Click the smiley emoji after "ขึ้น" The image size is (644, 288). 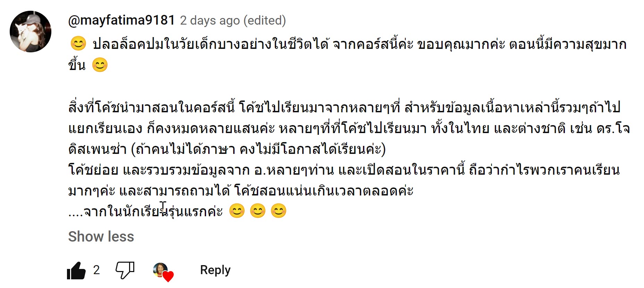100,65
